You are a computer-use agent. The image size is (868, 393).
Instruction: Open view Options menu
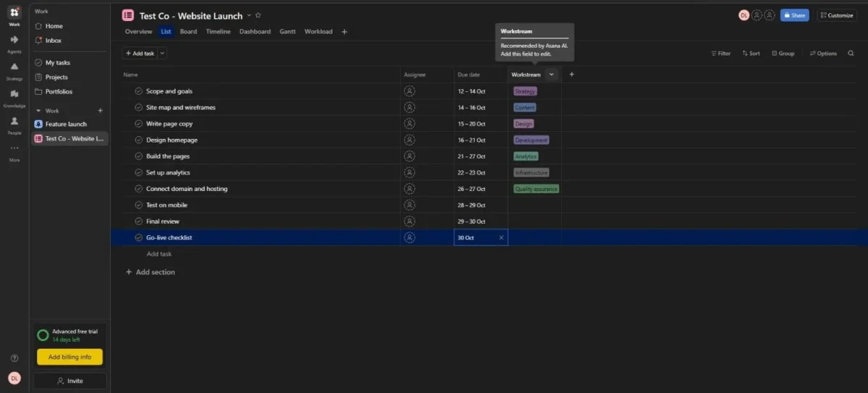click(823, 53)
